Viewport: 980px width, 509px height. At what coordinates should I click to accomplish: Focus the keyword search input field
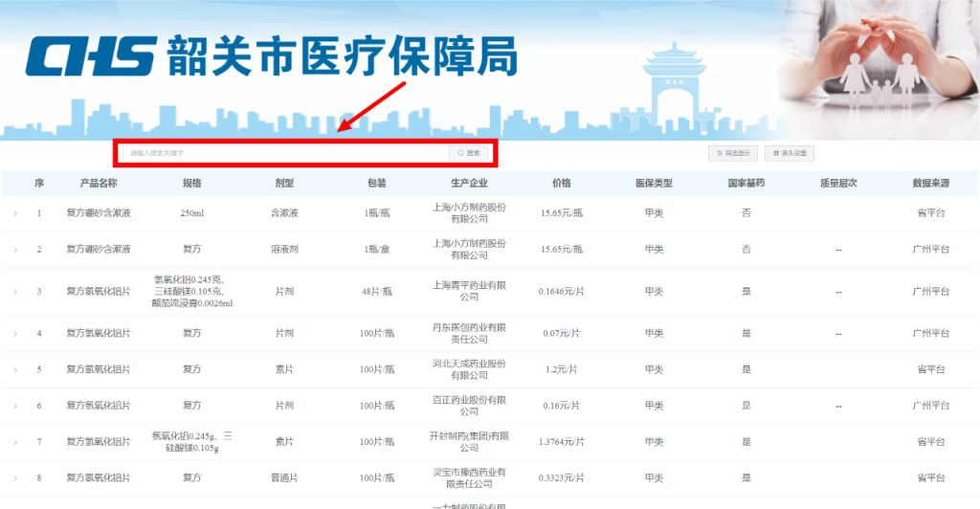[x=285, y=153]
